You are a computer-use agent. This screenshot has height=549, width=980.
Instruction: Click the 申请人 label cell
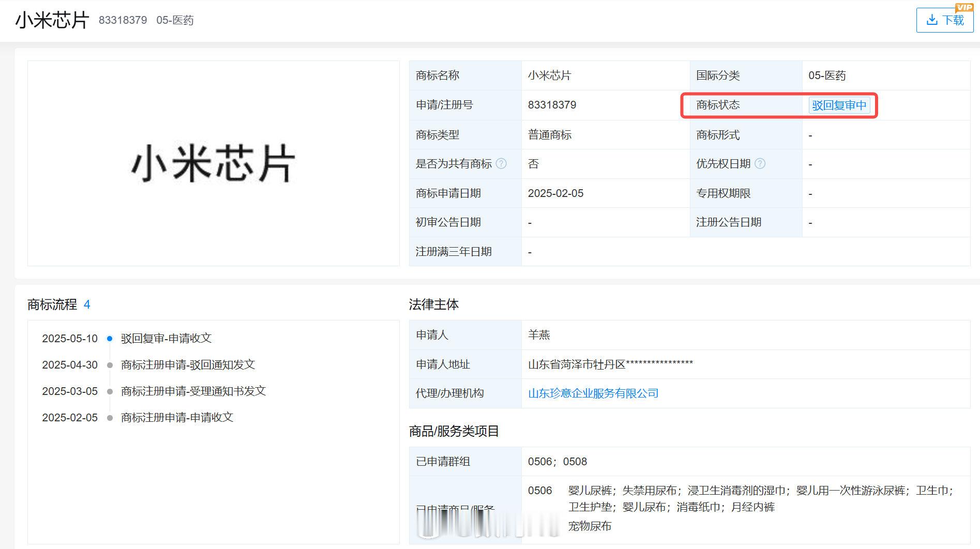(465, 335)
